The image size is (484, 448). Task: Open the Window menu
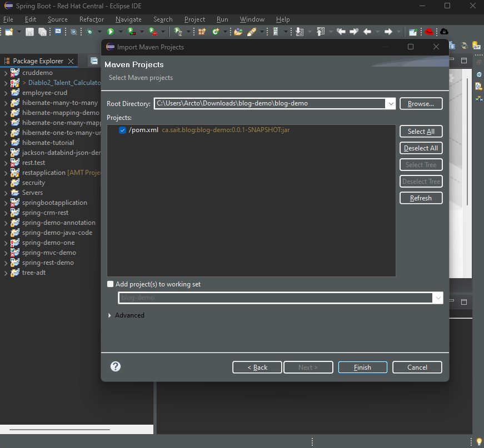click(x=252, y=19)
